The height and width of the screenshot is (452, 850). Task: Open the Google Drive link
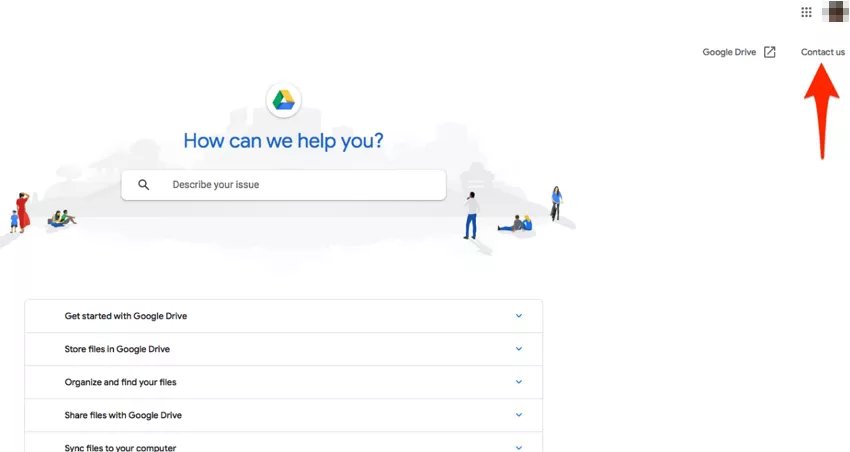pos(729,52)
